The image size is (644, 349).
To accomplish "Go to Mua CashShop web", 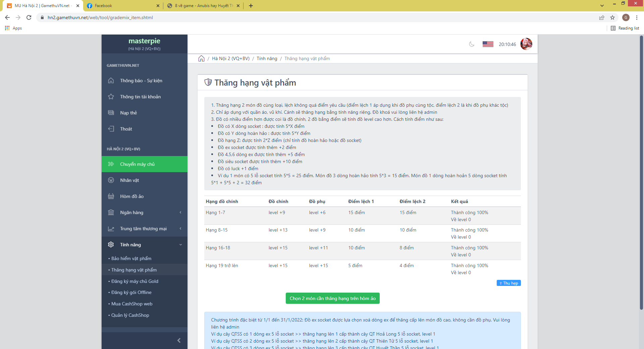I will point(132,304).
